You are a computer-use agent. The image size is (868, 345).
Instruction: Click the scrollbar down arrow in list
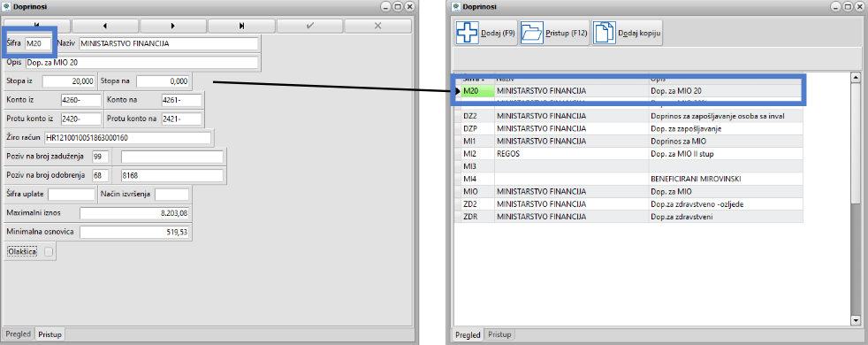point(856,320)
